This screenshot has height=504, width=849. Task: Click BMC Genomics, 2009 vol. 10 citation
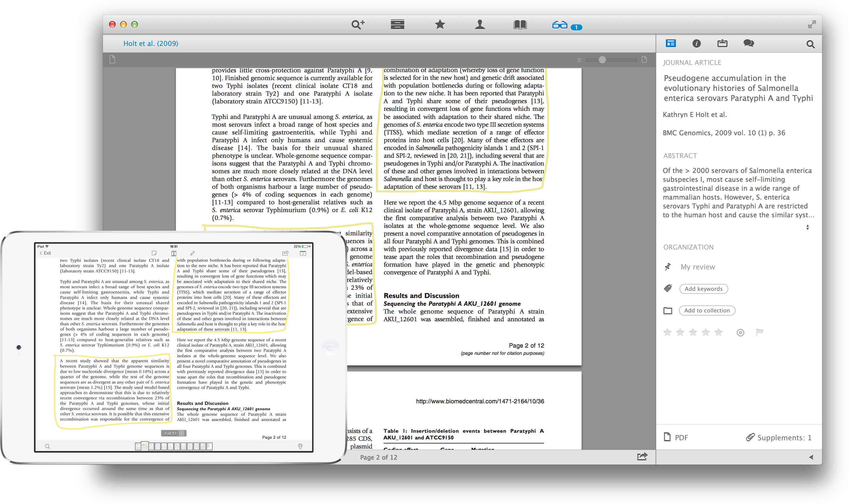tap(724, 133)
